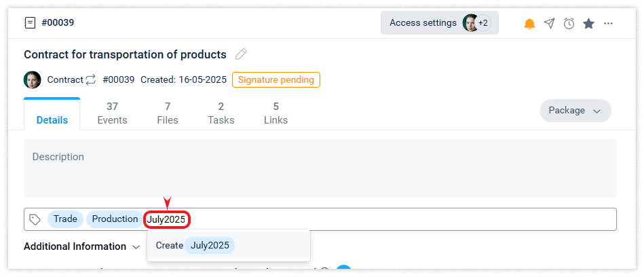Mark document with the star icon
Viewport: 644px width, 277px height.
pos(588,24)
